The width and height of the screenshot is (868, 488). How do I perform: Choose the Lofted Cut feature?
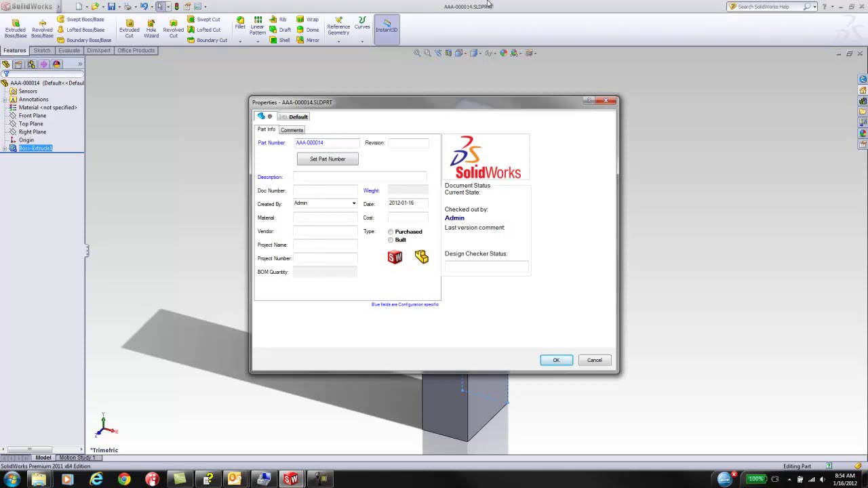point(203,30)
